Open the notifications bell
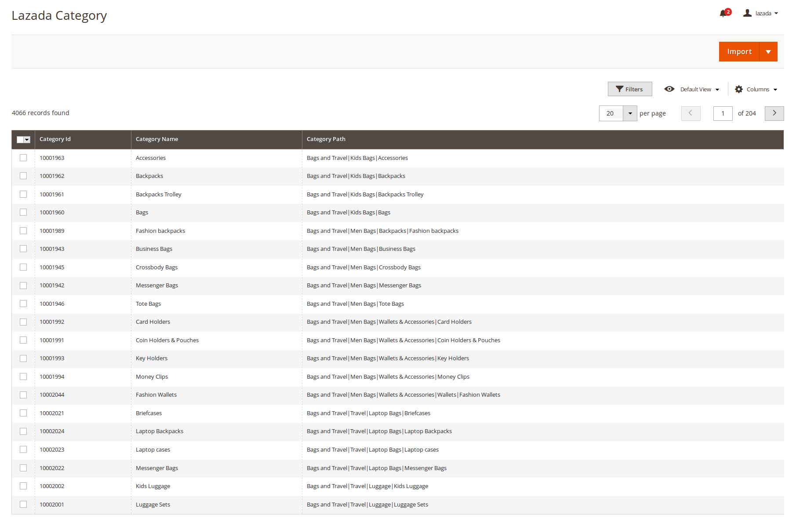The width and height of the screenshot is (796, 532). tap(723, 14)
